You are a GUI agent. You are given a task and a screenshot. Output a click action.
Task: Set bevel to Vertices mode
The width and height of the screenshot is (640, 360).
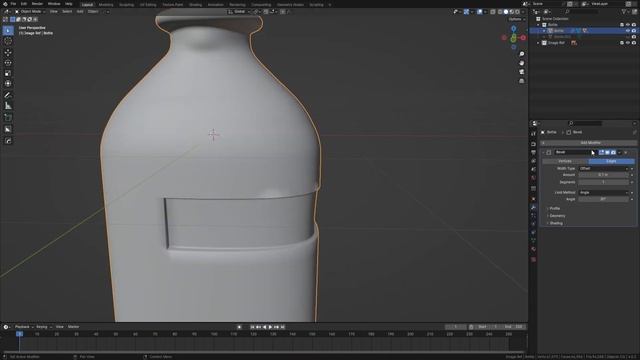565,161
